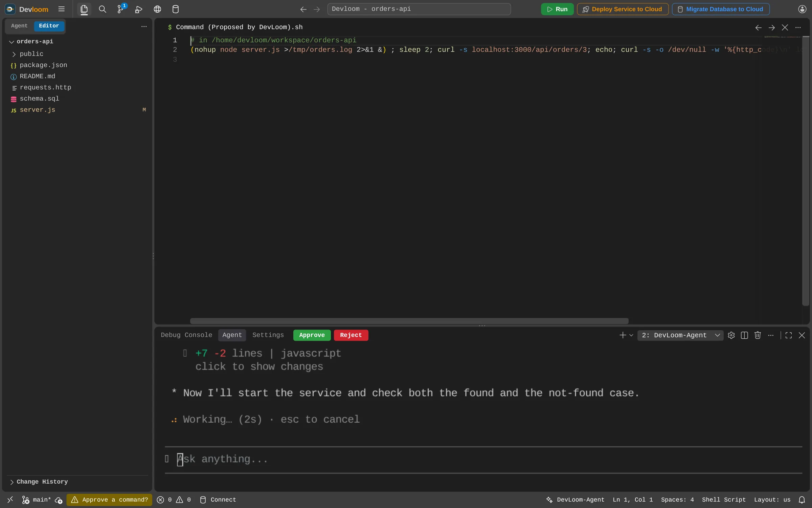Image resolution: width=812 pixels, height=508 pixels.
Task: Focus the Ask anything input field
Action: click(x=484, y=460)
